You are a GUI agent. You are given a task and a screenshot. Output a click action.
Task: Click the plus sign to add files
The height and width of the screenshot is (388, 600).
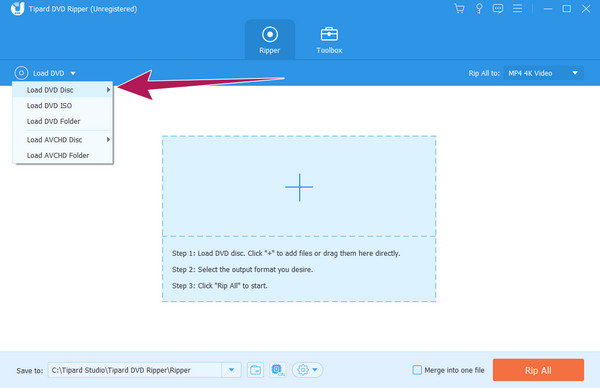[x=299, y=187]
